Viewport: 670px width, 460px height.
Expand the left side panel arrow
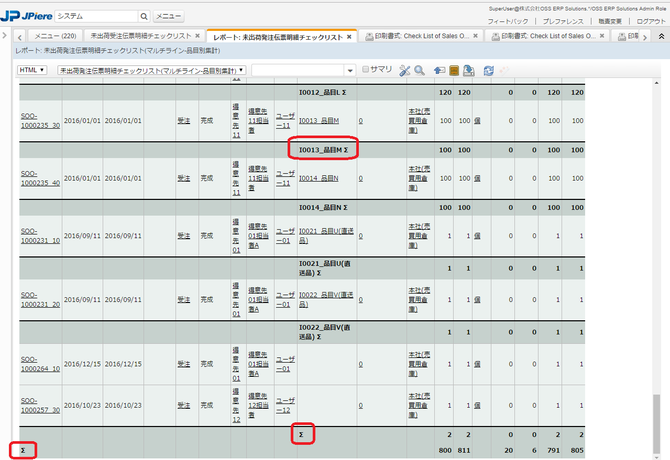(x=5, y=35)
